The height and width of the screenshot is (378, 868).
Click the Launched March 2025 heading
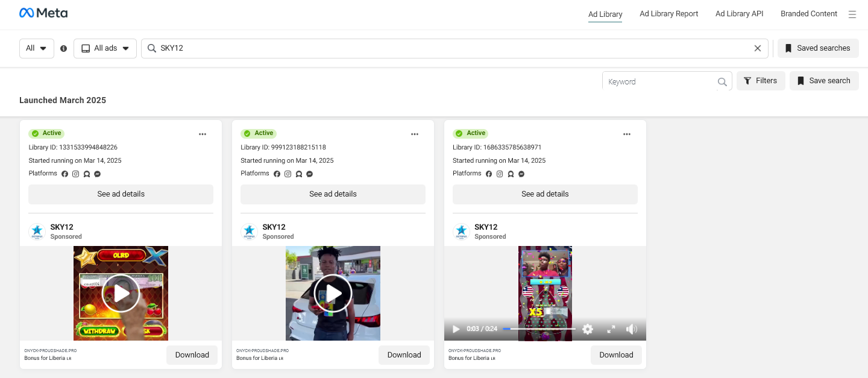pyautogui.click(x=63, y=100)
